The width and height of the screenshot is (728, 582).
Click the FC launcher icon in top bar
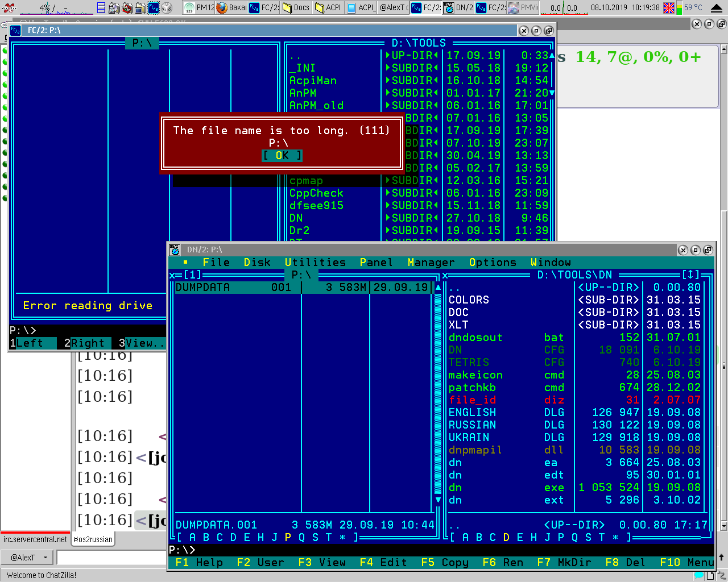pyautogui.click(x=154, y=7)
